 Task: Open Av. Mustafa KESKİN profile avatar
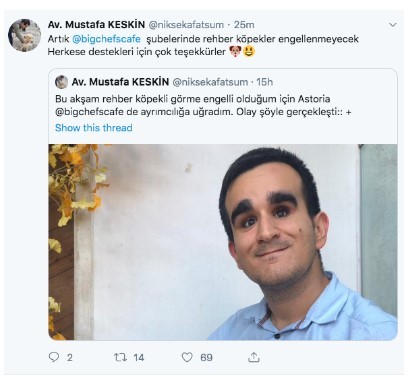click(24, 35)
